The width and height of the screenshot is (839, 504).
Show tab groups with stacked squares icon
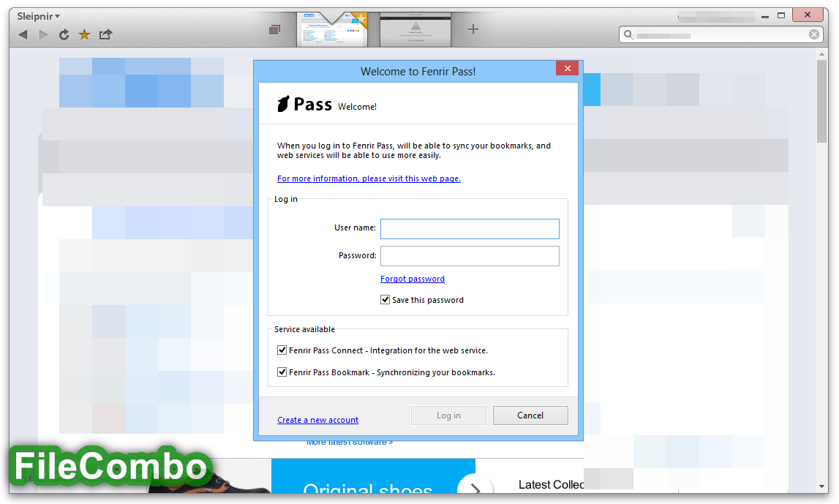[x=274, y=30]
